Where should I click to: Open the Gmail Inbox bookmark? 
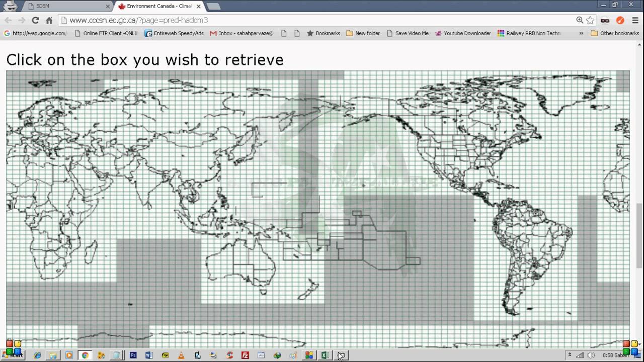click(x=242, y=34)
